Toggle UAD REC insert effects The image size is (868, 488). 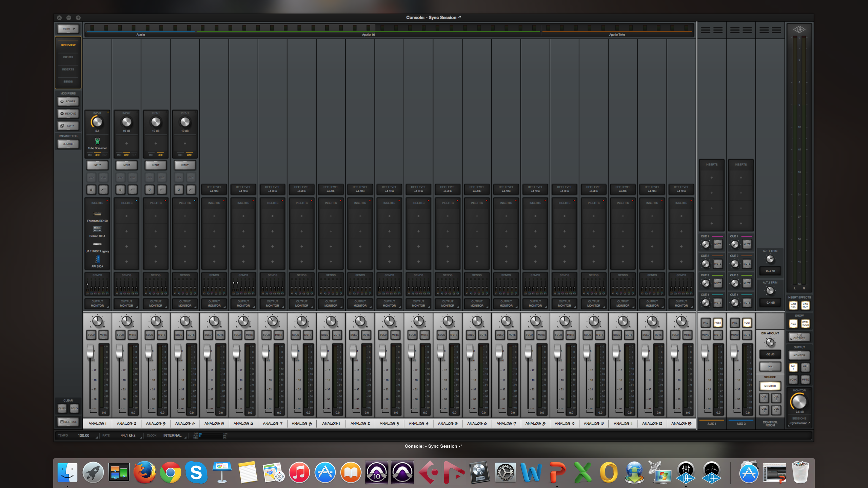[793, 305]
